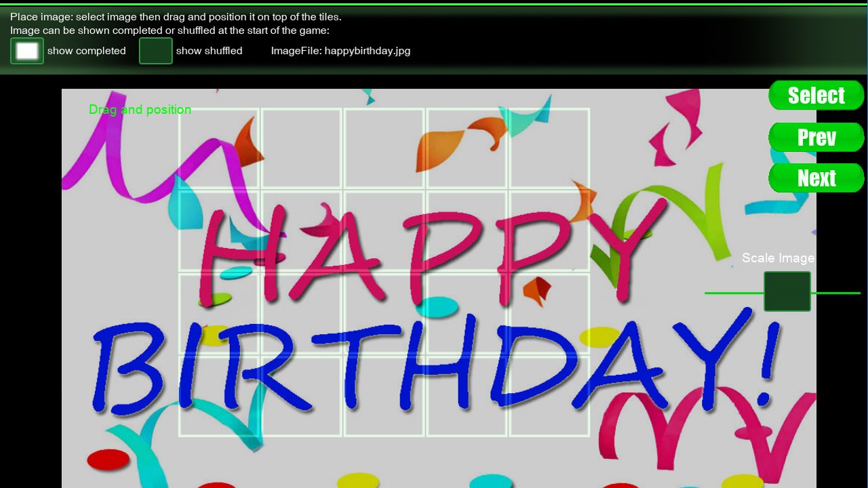
Task: Click the 'Scale Image' label
Action: 778,258
